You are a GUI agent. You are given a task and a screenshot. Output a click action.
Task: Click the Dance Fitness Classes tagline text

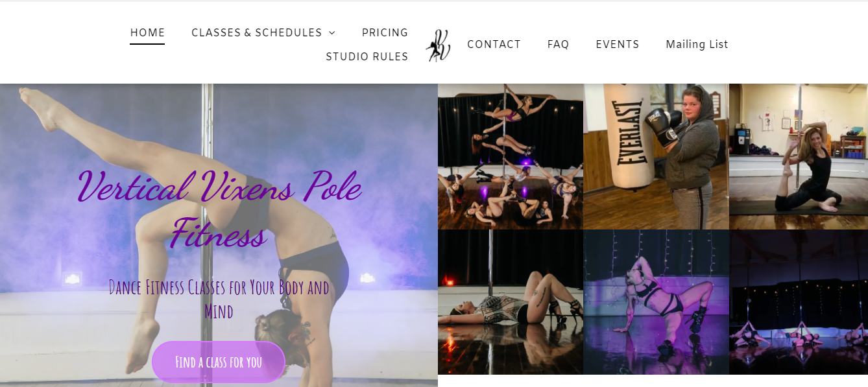pos(219,299)
